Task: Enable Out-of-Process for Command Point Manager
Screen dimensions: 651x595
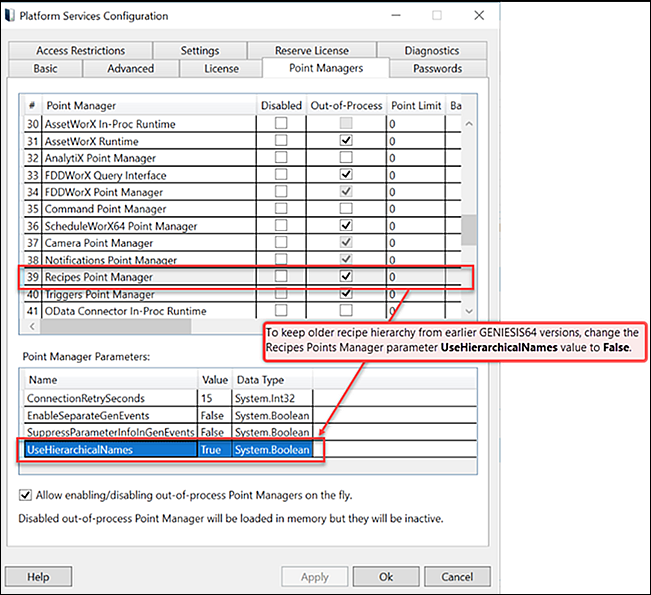Action: pos(346,209)
